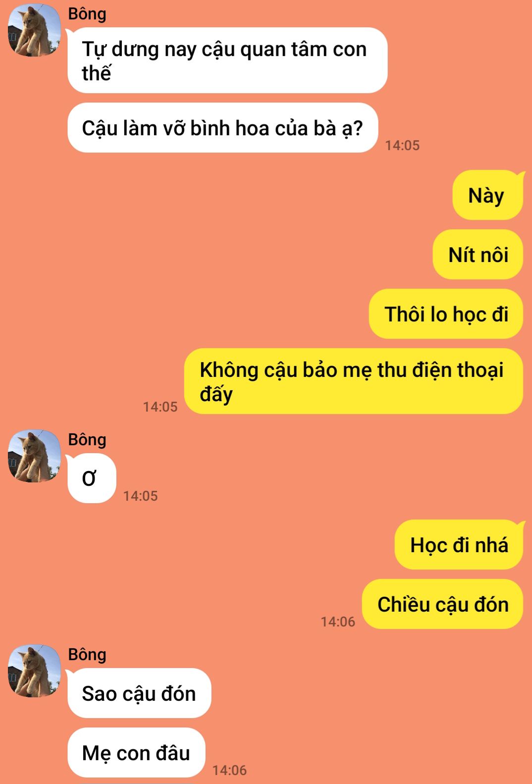Select the 'Cậu làm vỡ bình hoa' bubble
Screen dimensions: 532x784
[223, 128]
